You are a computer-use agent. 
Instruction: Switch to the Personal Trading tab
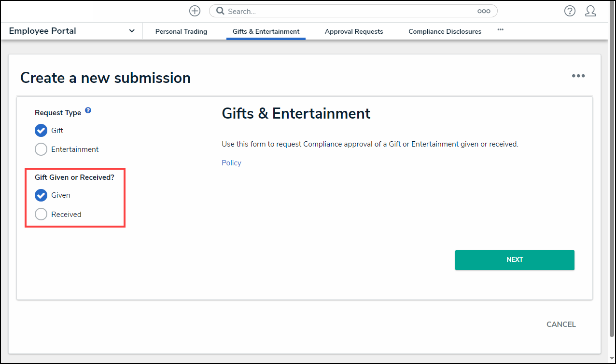click(x=181, y=31)
